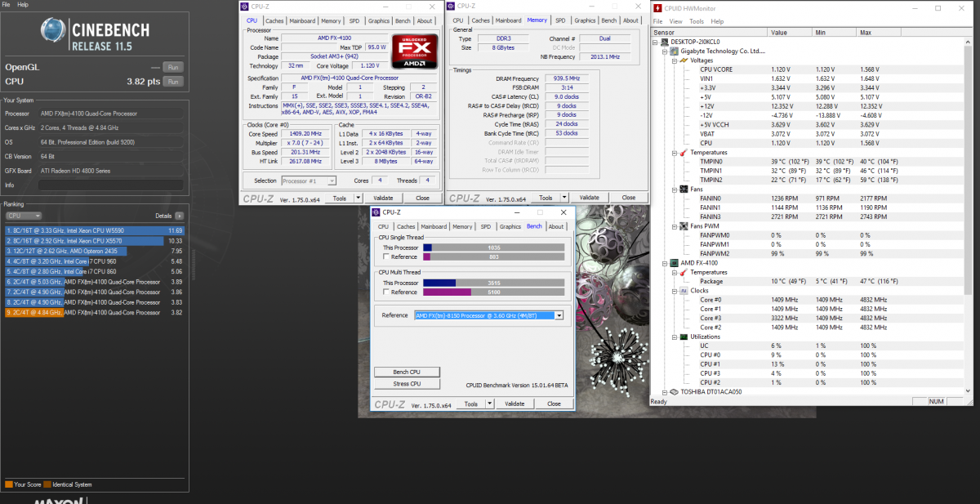Click the title icon of the CPU-Z Bench window
The width and height of the screenshot is (980, 504).
click(376, 212)
